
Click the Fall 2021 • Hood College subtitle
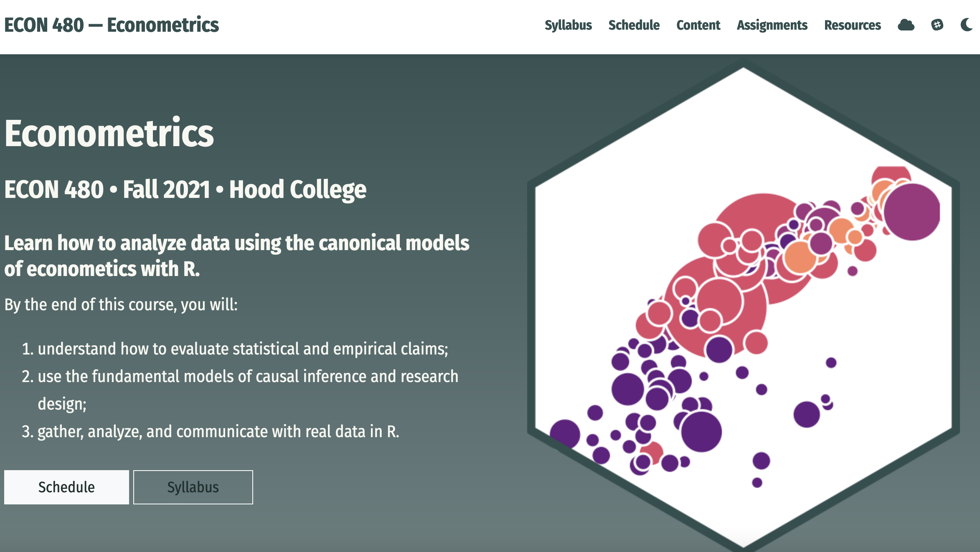(185, 190)
